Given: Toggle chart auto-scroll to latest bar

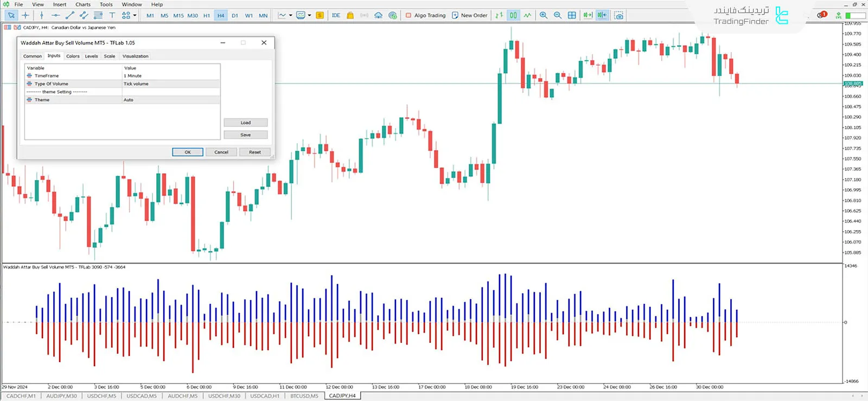Looking at the screenshot, I should pos(588,15).
